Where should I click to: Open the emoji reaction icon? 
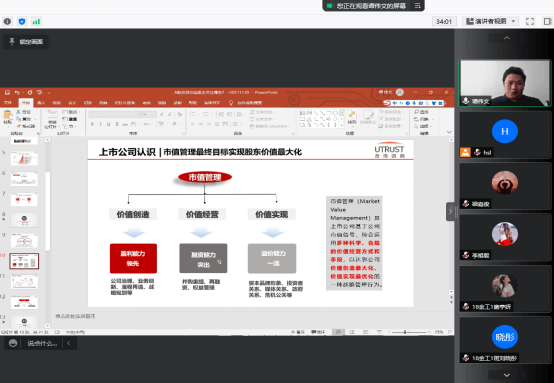click(13, 343)
